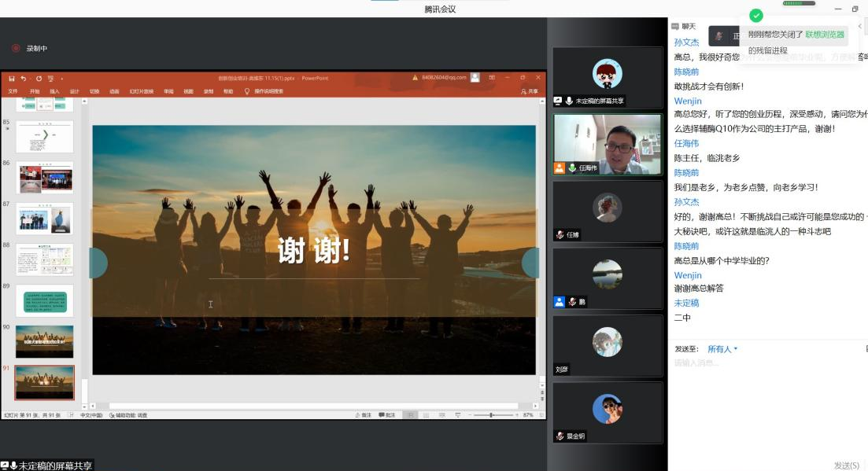Open the 幻灯片放映 ribbon tab

(142, 91)
